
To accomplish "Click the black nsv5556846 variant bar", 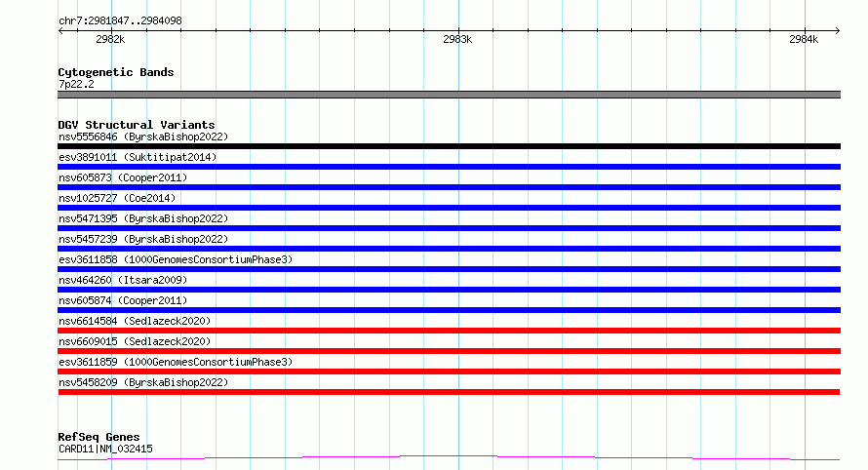I will (x=449, y=146).
